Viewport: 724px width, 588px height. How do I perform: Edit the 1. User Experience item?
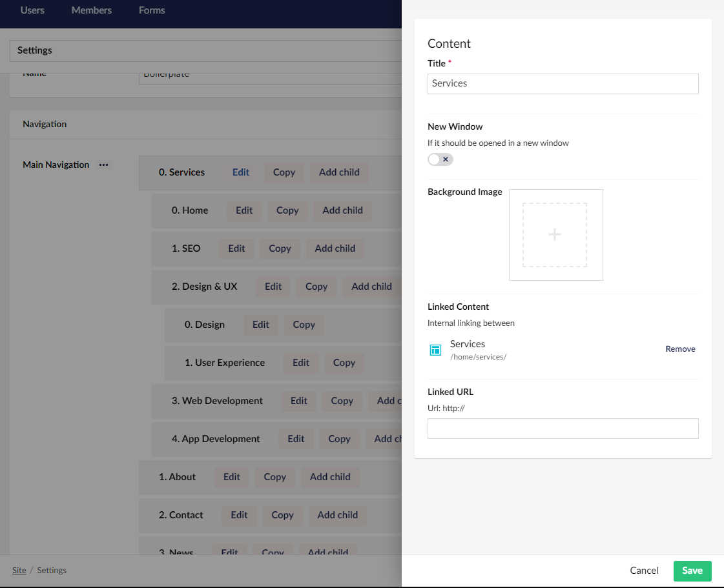(x=300, y=363)
